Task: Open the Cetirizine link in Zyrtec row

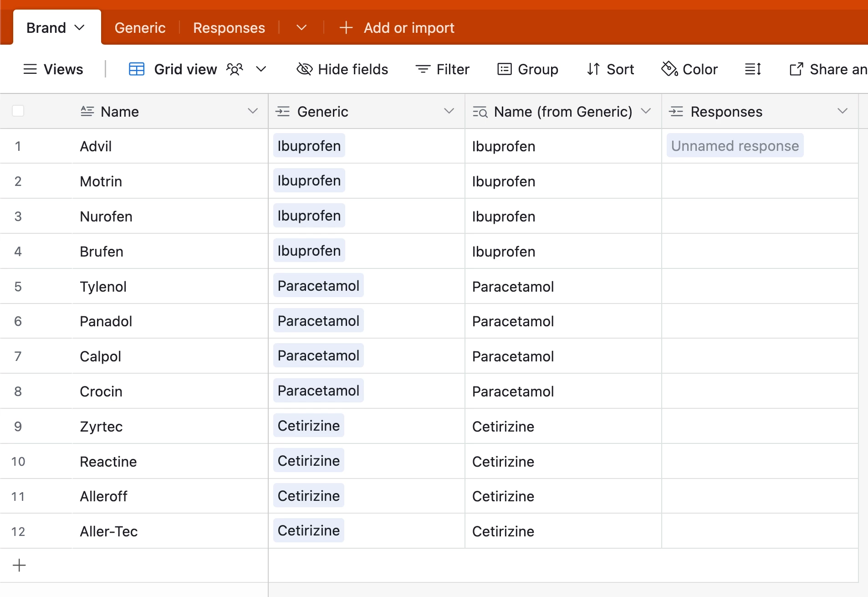Action: [x=309, y=426]
